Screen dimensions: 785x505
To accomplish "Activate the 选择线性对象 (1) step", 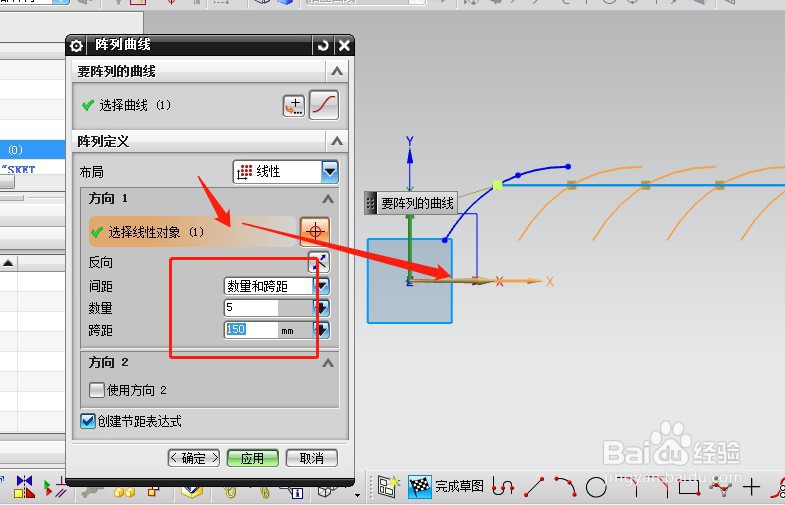I will pyautogui.click(x=193, y=232).
